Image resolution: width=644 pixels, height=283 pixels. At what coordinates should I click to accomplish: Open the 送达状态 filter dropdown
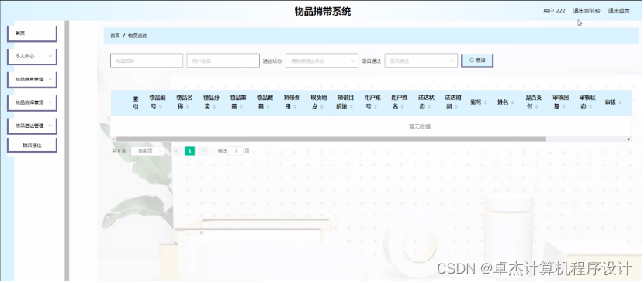click(322, 60)
